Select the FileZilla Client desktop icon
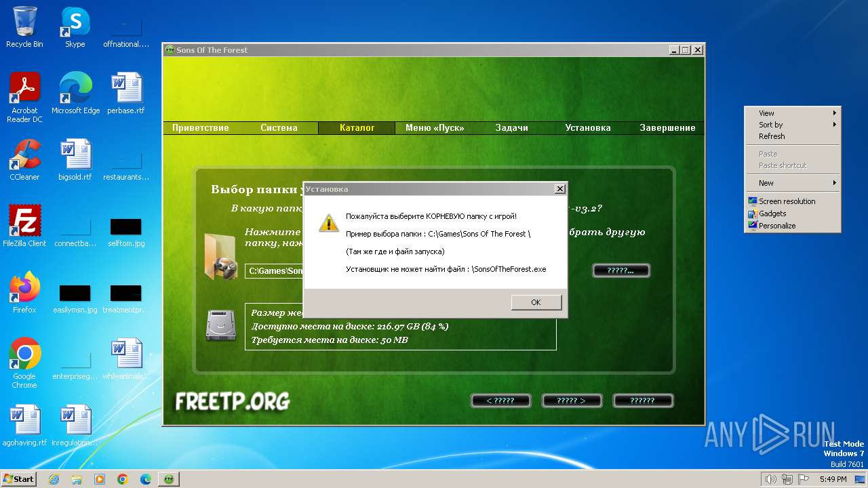This screenshot has width=868, height=488. click(24, 226)
